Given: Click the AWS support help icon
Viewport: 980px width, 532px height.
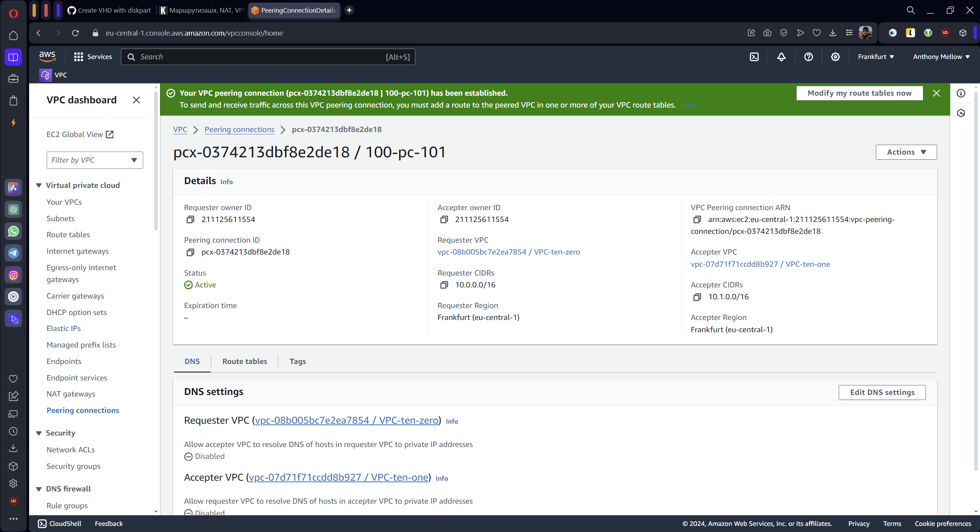Looking at the screenshot, I should pyautogui.click(x=808, y=57).
